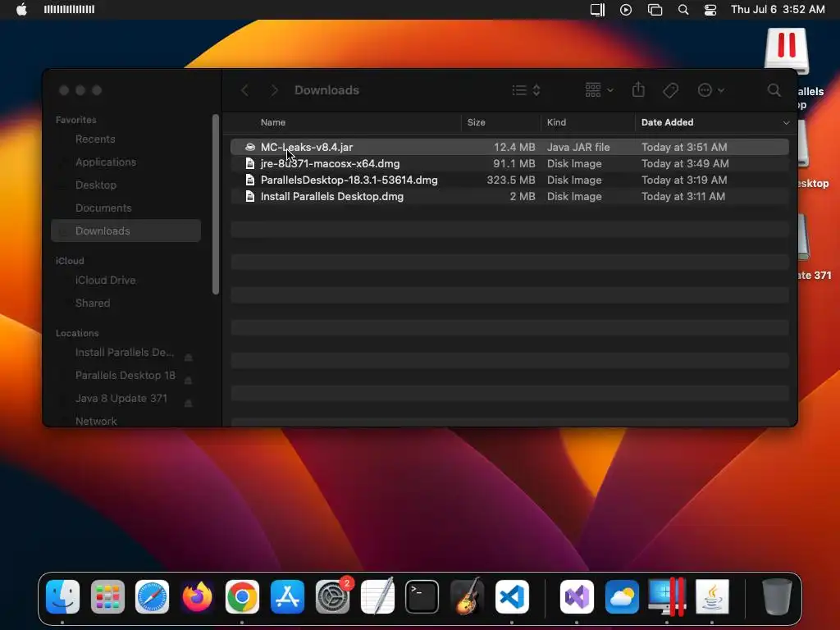Click the sidebar panel menu bar icon
The width and height of the screenshot is (840, 630).
click(597, 10)
